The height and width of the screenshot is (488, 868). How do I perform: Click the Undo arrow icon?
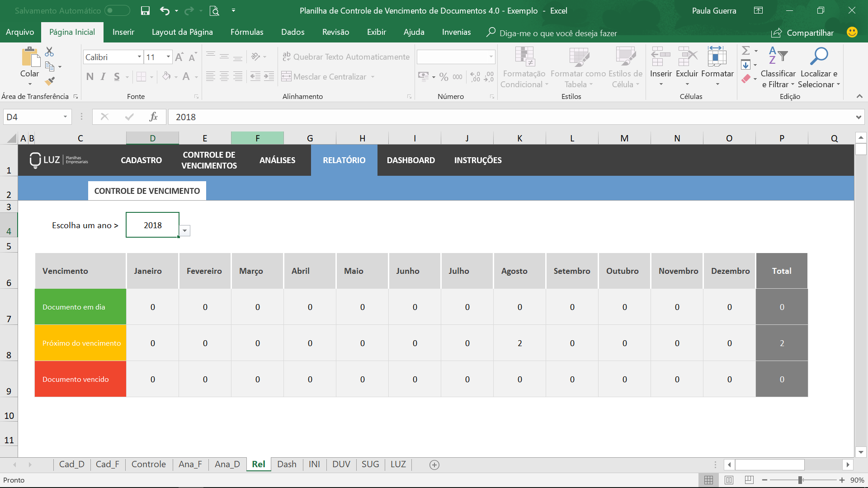[x=165, y=11]
